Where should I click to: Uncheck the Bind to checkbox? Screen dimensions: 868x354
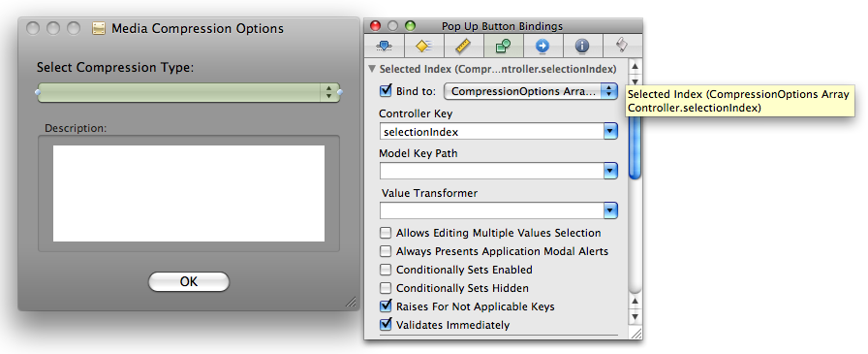pos(386,90)
